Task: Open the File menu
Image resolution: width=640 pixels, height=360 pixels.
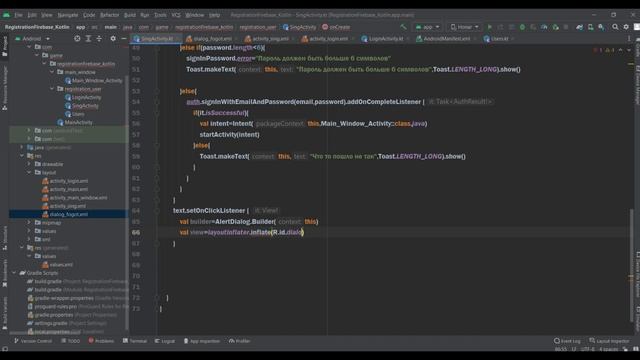Action: click(18, 15)
